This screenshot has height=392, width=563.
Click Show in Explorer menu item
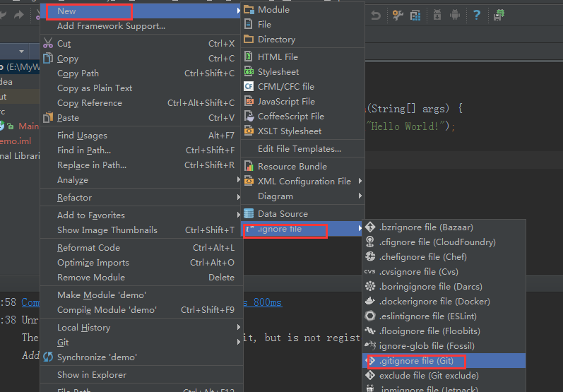[x=91, y=374]
